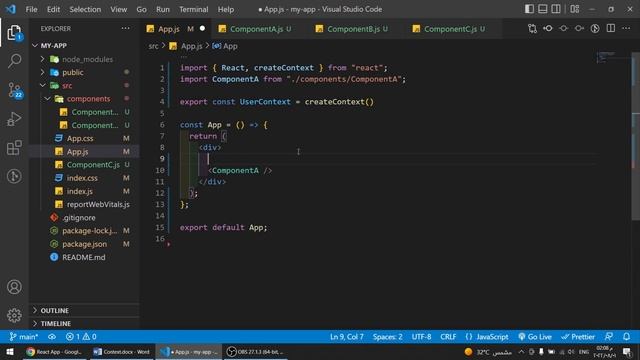Open the Accounts menu icon
The width and height of the screenshot is (640, 360).
(14, 287)
